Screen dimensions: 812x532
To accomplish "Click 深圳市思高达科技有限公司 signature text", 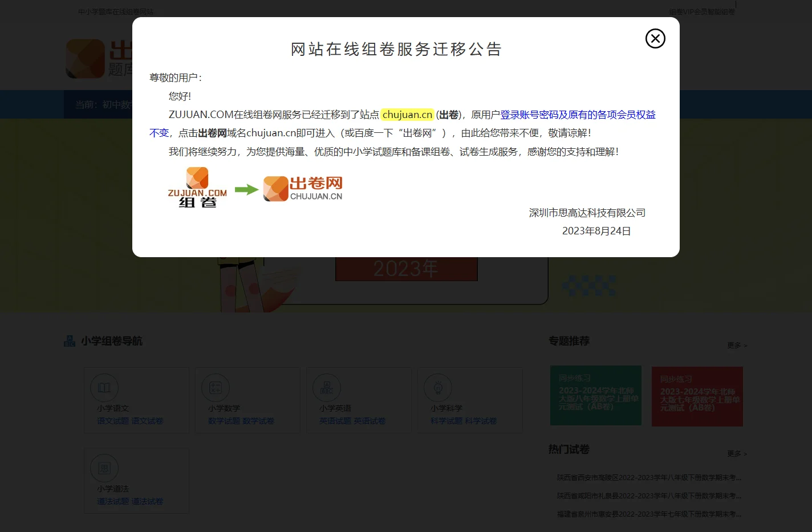I will pyautogui.click(x=587, y=213).
